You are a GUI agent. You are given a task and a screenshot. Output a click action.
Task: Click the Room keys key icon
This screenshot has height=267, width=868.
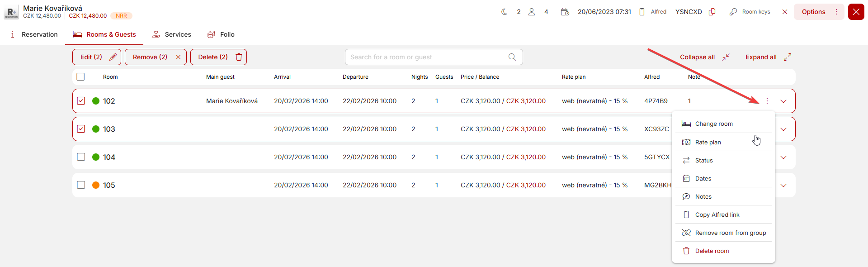pos(733,12)
